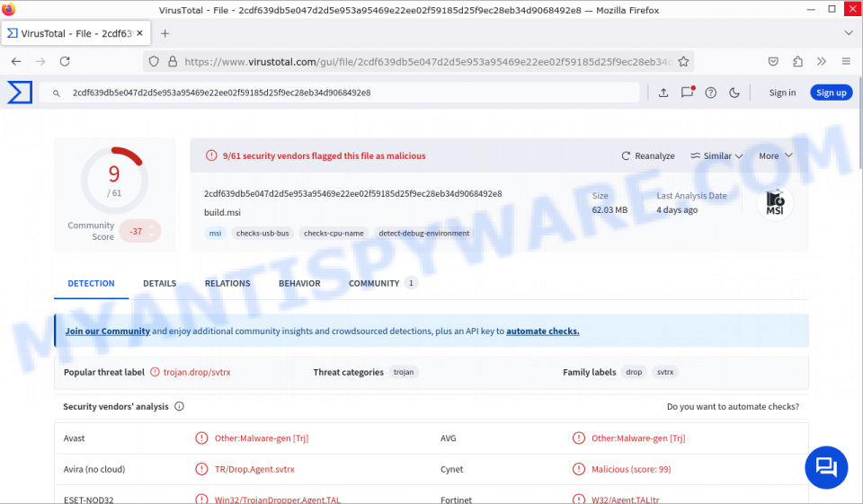This screenshot has height=504, width=863.
Task: Expand the Similar dropdown
Action: pyautogui.click(x=716, y=155)
